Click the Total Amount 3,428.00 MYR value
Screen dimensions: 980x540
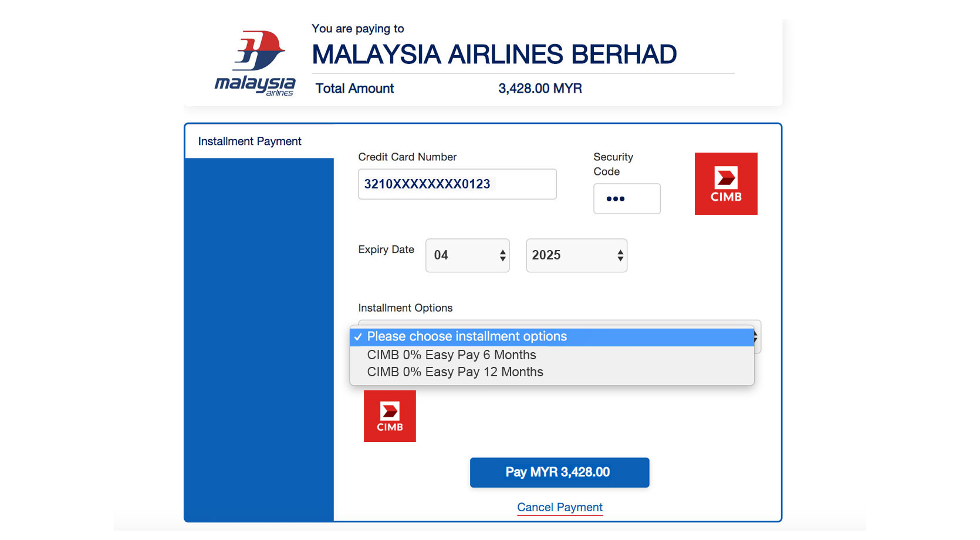pos(540,89)
